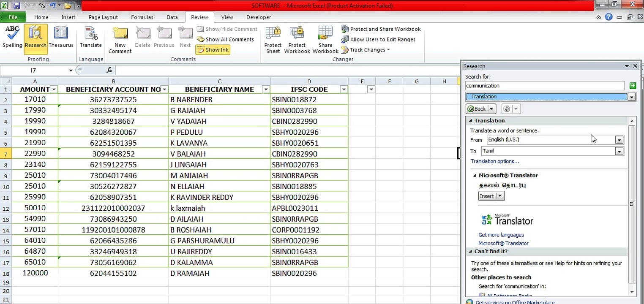Click the Open folder icon in title bar
The width and height of the screenshot is (644, 304).
coord(67,5)
